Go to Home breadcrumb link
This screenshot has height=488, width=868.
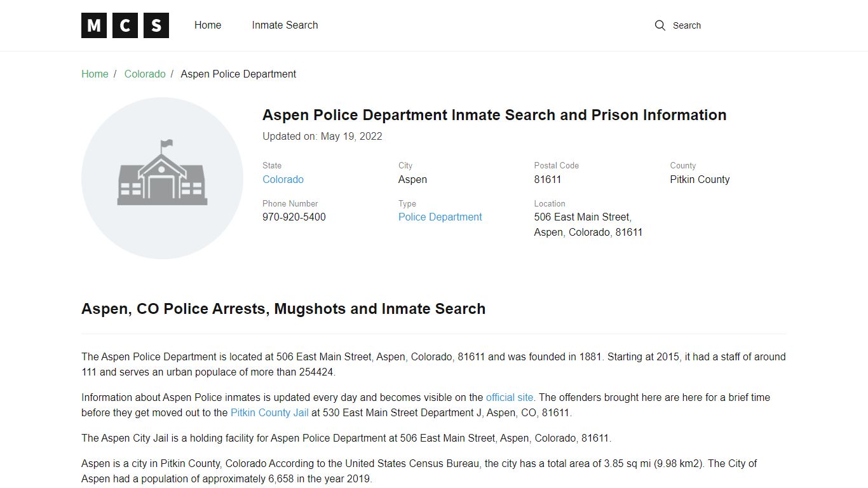[x=95, y=74]
